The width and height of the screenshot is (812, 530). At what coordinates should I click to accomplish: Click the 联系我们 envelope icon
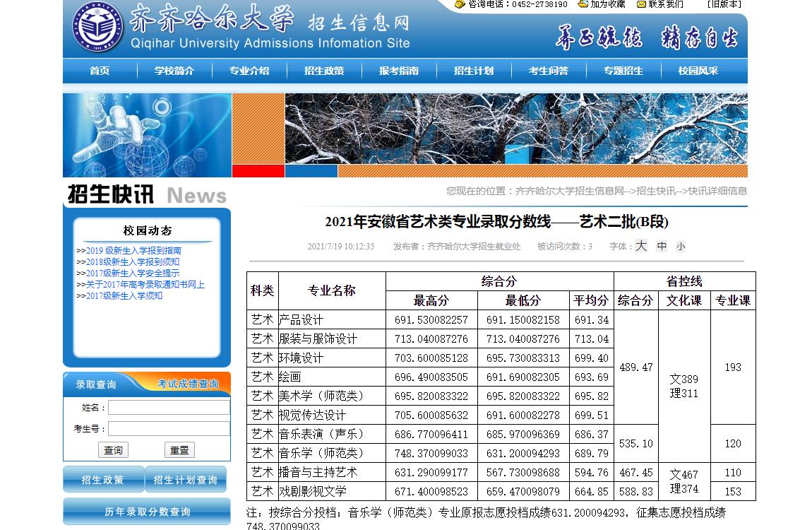click(641, 4)
